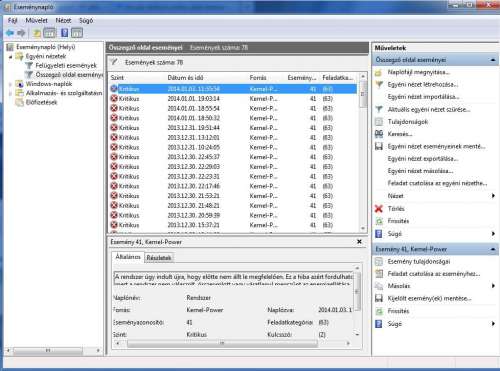Click the filter icon beside Események száma: 78

point(114,62)
